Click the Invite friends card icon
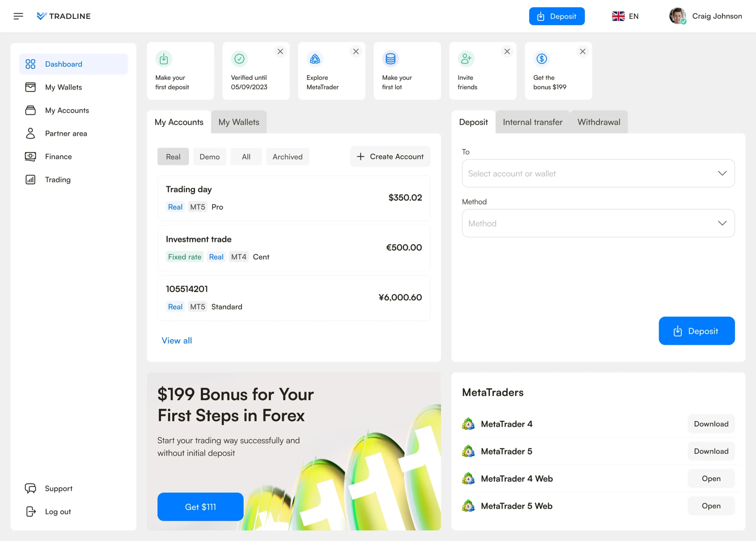The image size is (756, 541). click(x=466, y=59)
